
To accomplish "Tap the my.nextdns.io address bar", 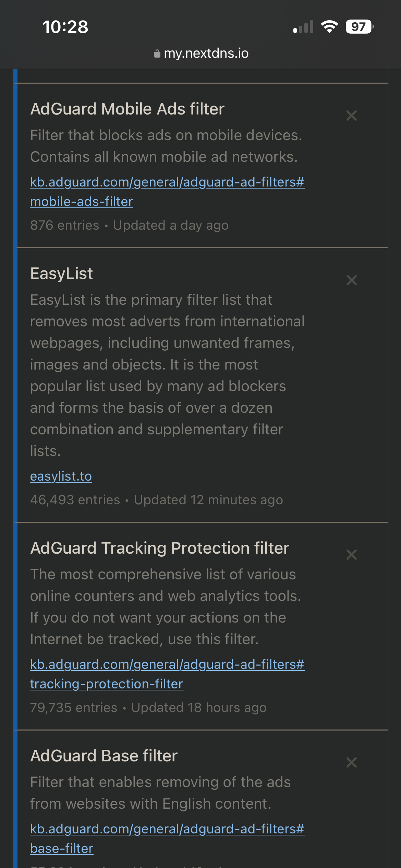I will tap(206, 53).
